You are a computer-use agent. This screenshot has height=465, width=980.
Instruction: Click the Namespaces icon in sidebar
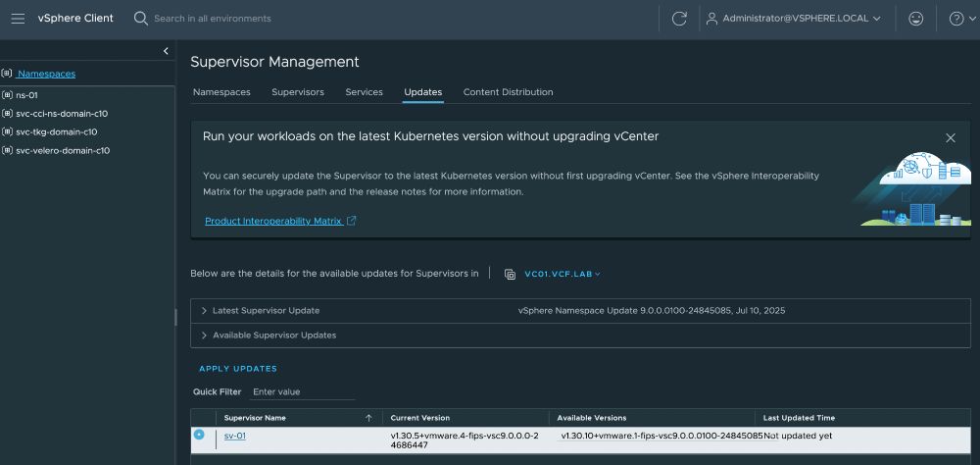click(7, 74)
